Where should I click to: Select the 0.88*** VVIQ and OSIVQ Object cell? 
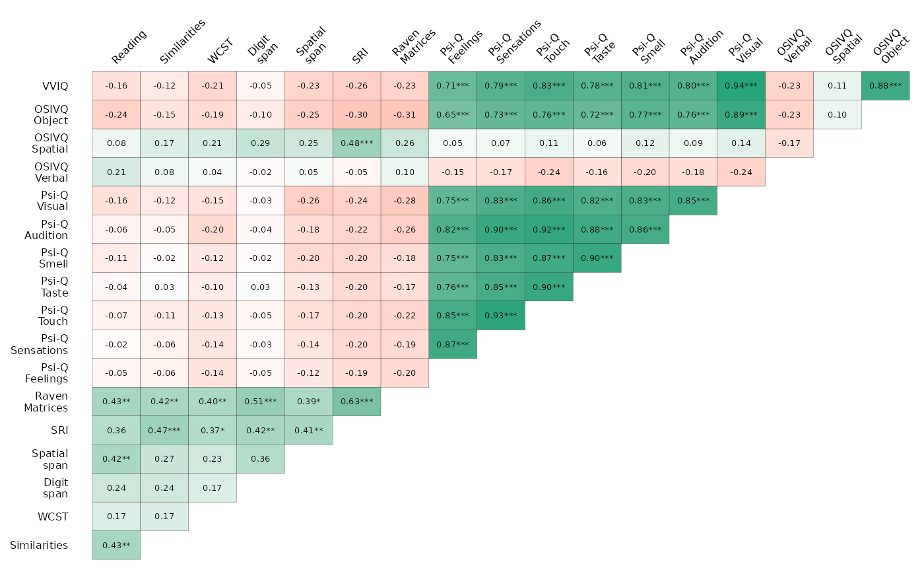(885, 86)
